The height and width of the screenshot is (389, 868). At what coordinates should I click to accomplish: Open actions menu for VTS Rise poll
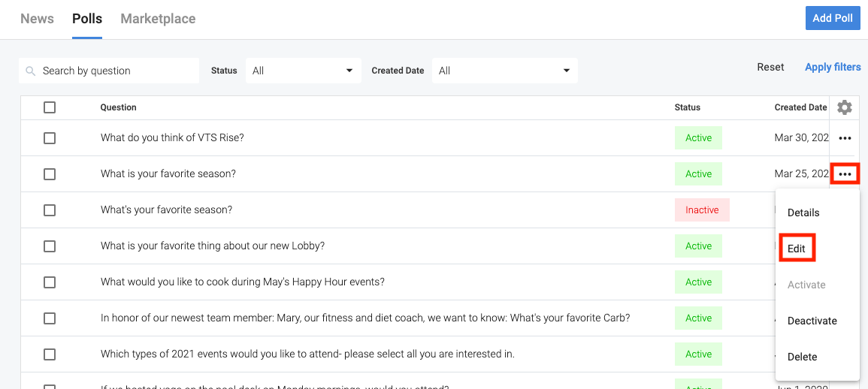point(845,138)
